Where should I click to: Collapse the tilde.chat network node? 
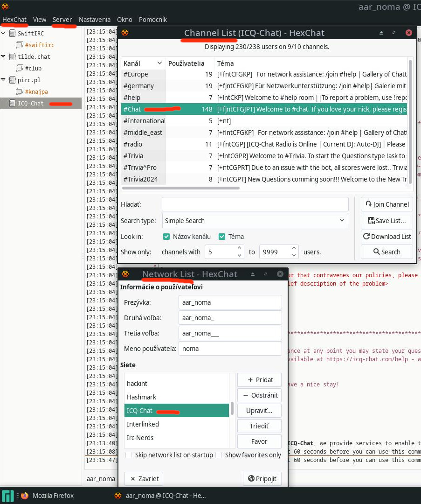[x=4, y=56]
